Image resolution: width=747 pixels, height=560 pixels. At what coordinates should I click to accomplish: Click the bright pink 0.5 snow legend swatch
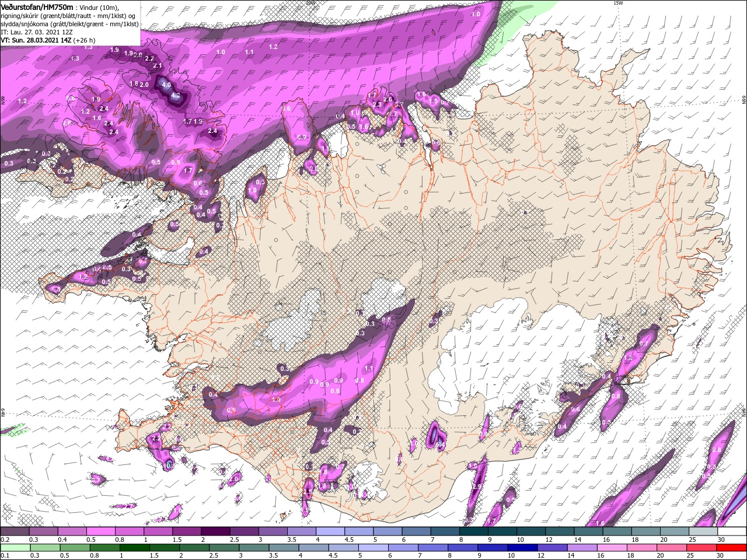click(100, 531)
